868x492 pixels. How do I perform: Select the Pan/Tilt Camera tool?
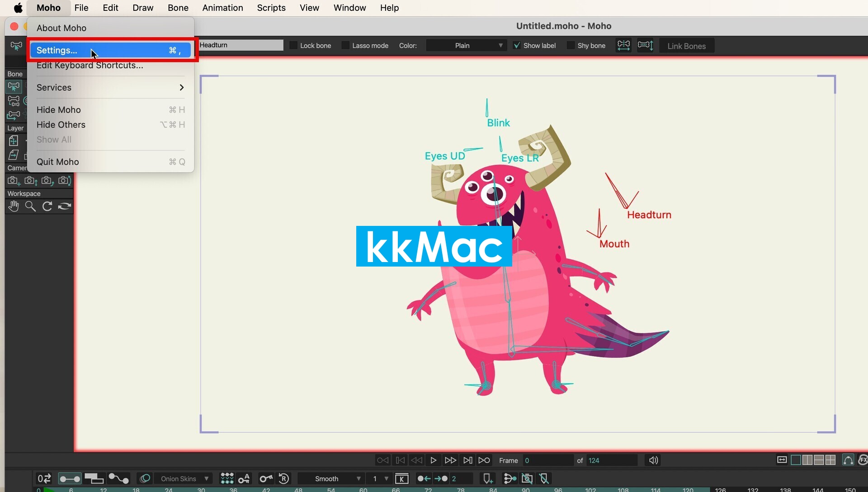click(x=64, y=181)
